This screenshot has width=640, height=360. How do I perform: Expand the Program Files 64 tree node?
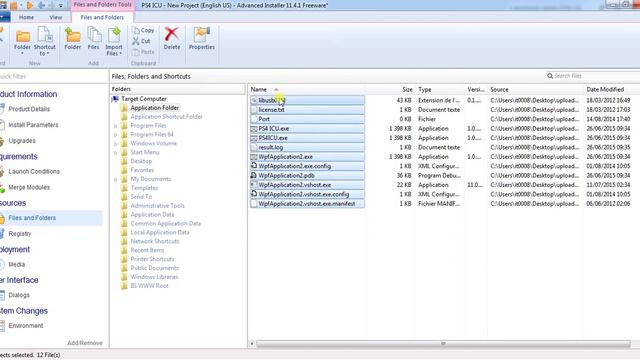tap(116, 135)
